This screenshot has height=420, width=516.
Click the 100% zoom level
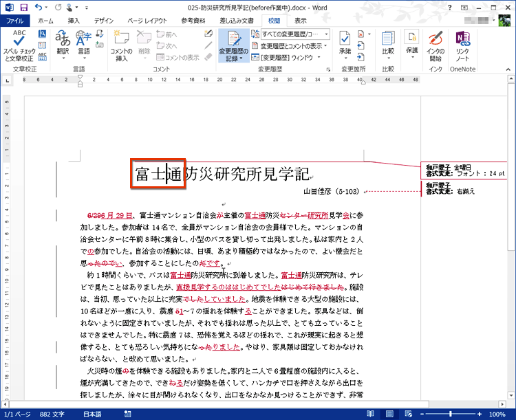click(497, 414)
